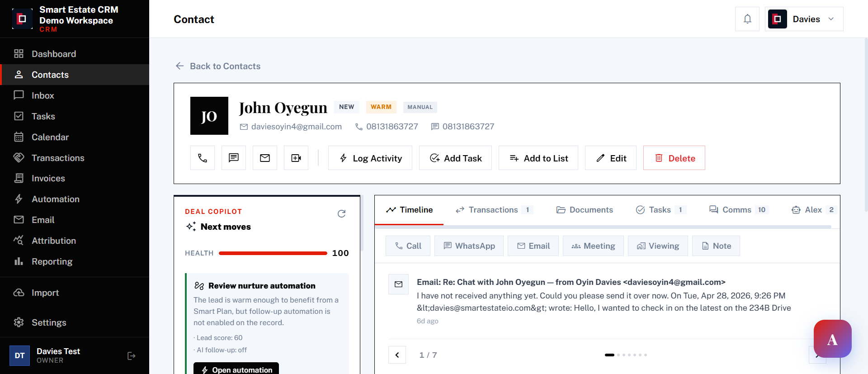Click the Log Activity button
The height and width of the screenshot is (374, 868).
point(370,158)
